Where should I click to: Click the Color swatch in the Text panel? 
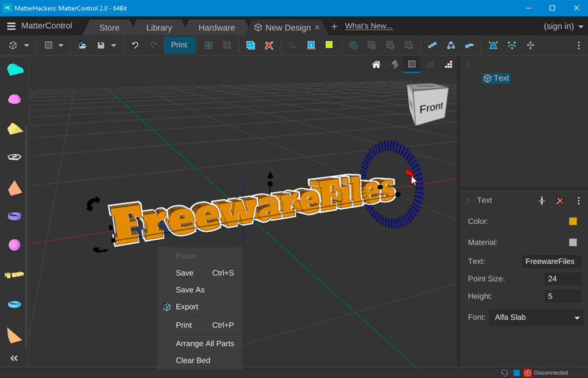point(572,221)
